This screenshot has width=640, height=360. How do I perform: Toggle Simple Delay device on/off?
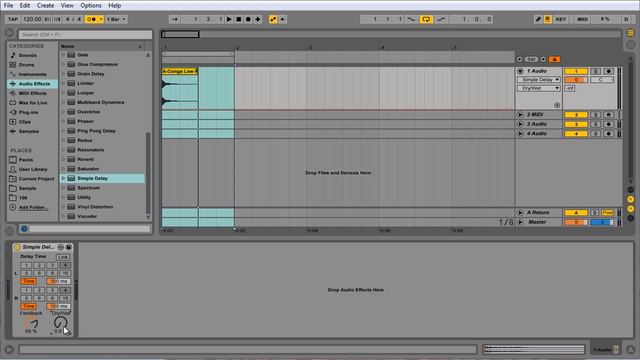pos(17,247)
